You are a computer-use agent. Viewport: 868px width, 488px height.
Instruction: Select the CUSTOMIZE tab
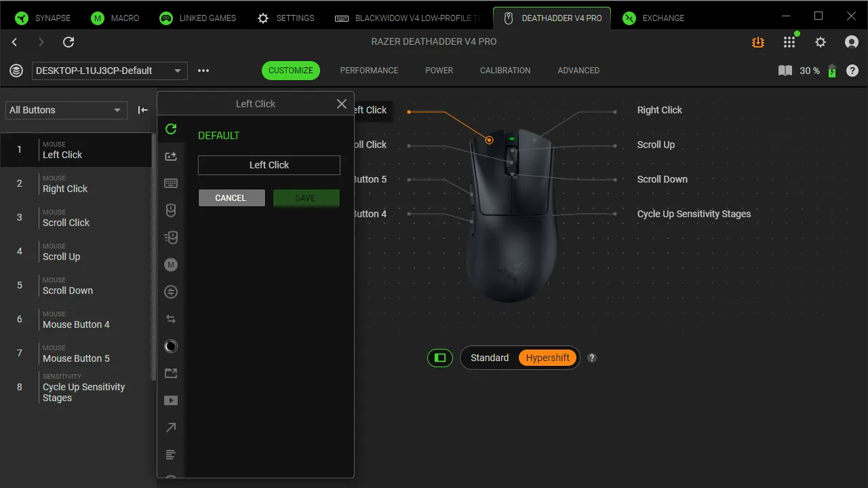click(x=291, y=71)
